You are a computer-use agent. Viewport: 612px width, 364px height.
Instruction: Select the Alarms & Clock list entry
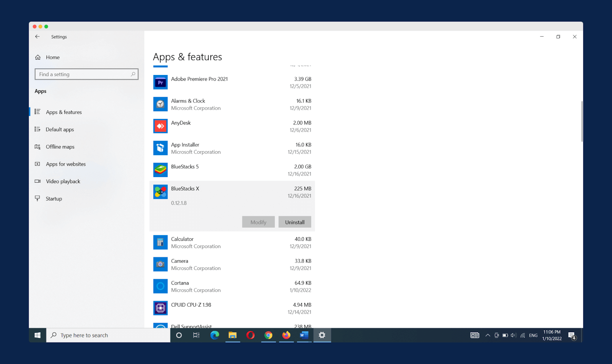pyautogui.click(x=232, y=104)
